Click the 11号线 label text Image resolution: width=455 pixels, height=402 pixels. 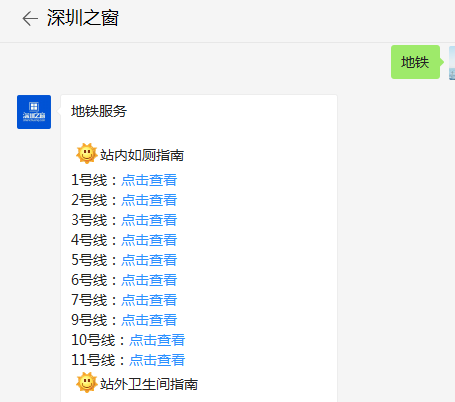(93, 360)
